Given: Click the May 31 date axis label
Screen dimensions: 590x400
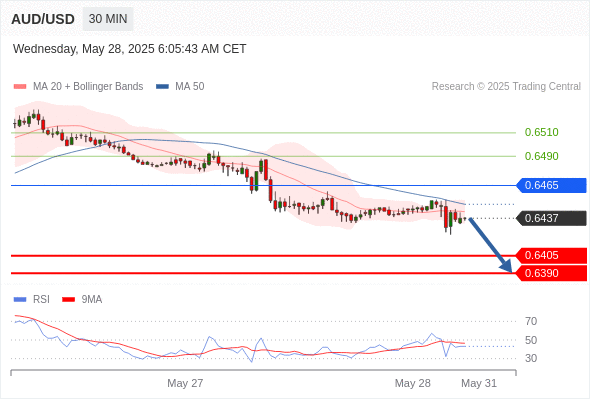Looking at the screenshot, I should [x=479, y=383].
